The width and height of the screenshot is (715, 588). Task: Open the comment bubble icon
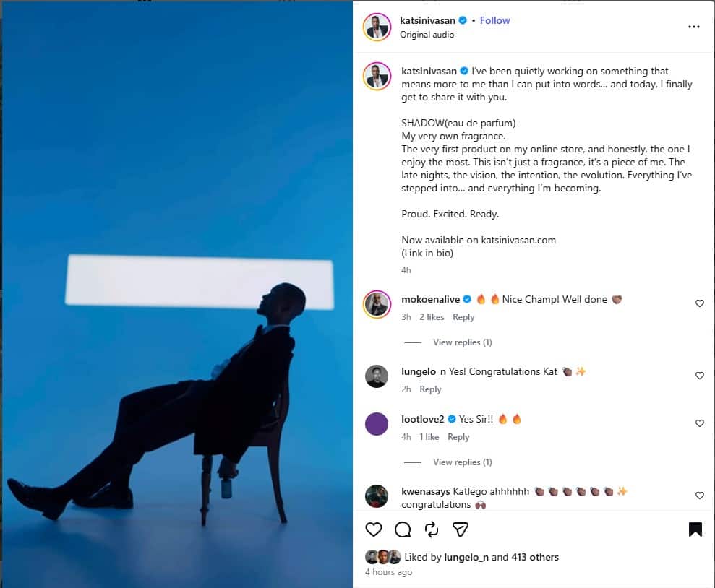[403, 529]
